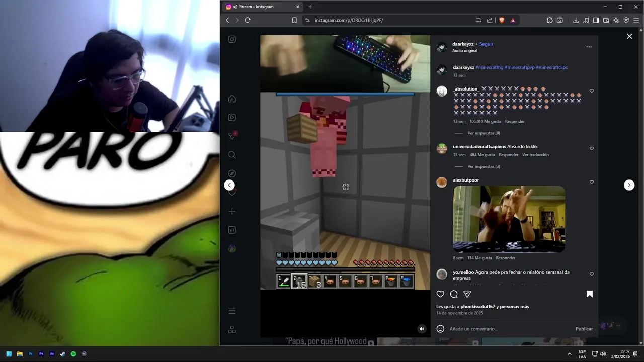644x362 pixels.
Task: Reply to alexbutpoor's comment
Action: pyautogui.click(x=506, y=258)
